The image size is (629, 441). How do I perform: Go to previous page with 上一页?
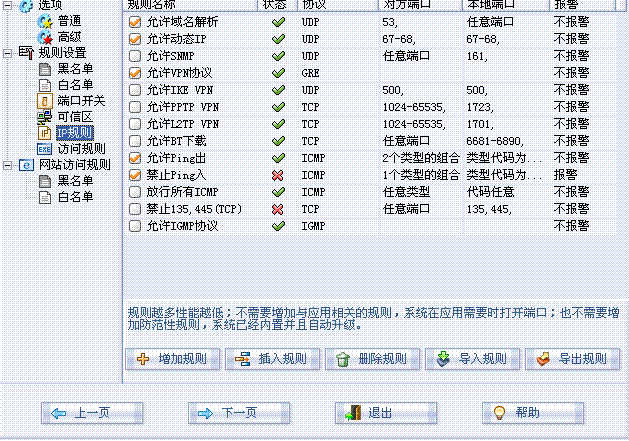tap(92, 413)
